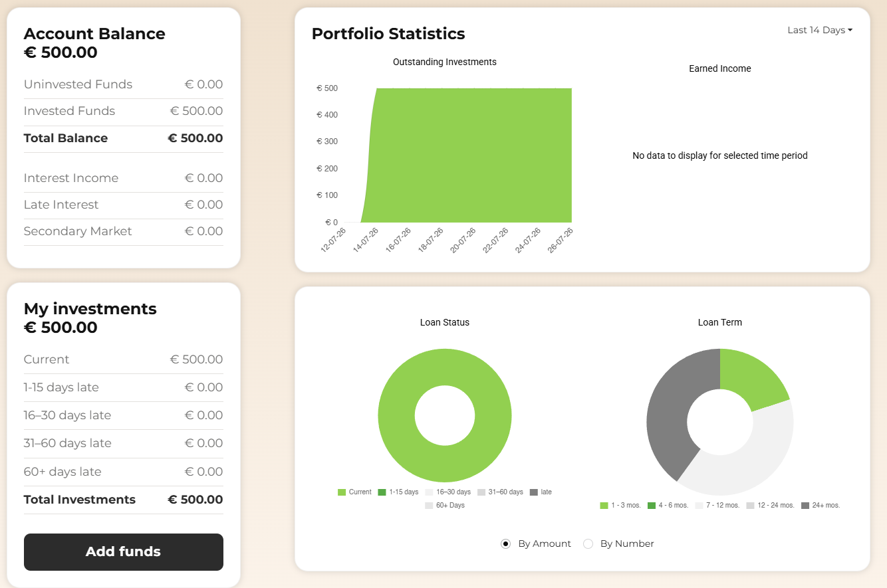Open the Last 14 Days dropdown
This screenshot has height=588, width=887.
click(820, 30)
